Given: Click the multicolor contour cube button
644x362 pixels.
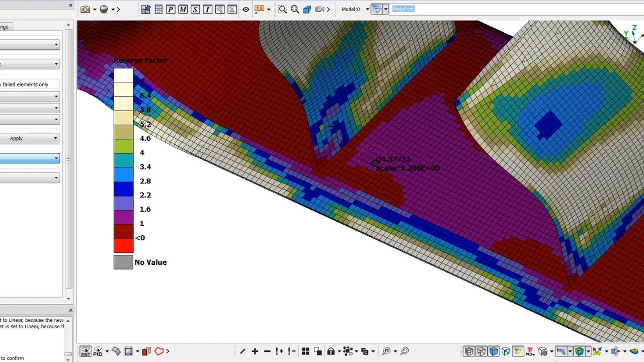Looking at the screenshot, I should tap(579, 351).
